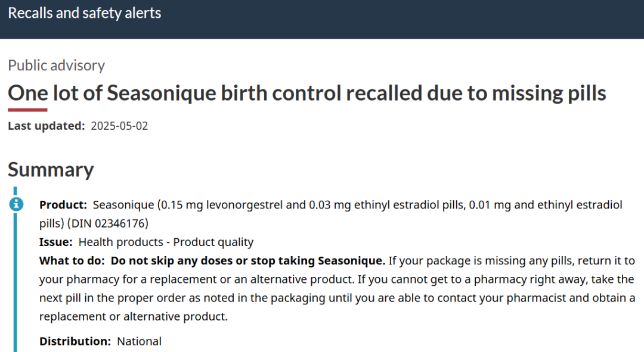Open the Recalls and safety alerts header
644x352 pixels.
coord(85,13)
